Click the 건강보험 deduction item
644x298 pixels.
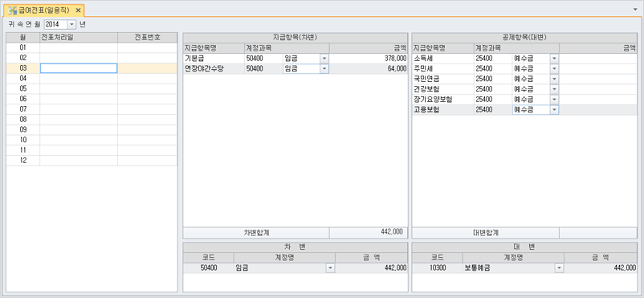tap(442, 89)
